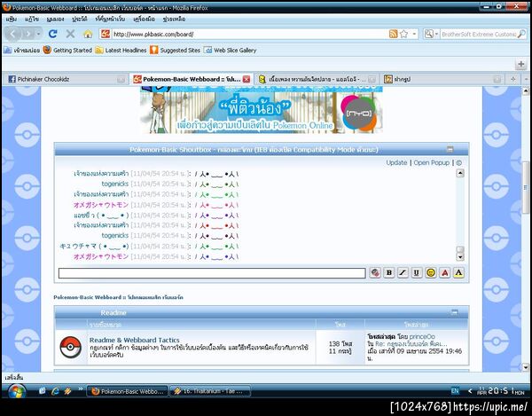Open the Getting Started bookmark
Image resolution: width=532 pixels, height=416 pixels.
click(68, 51)
